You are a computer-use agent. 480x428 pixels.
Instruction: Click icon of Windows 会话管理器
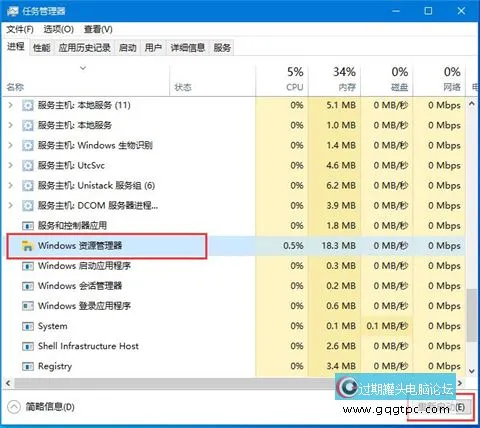tap(28, 286)
